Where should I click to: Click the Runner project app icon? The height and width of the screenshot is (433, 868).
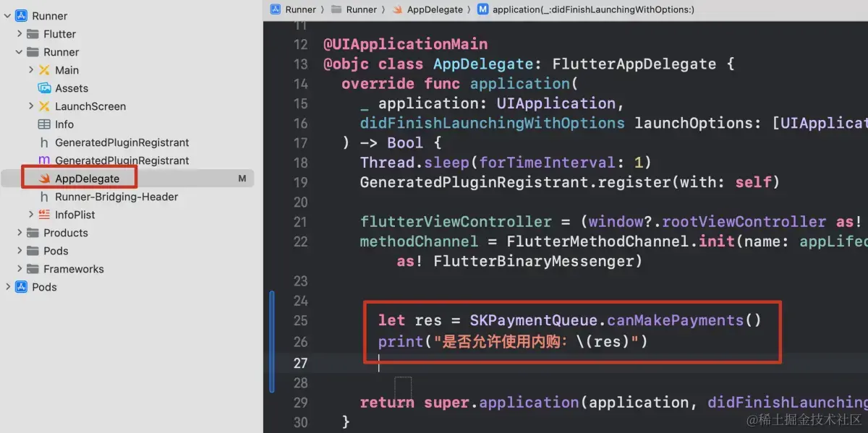coord(21,16)
